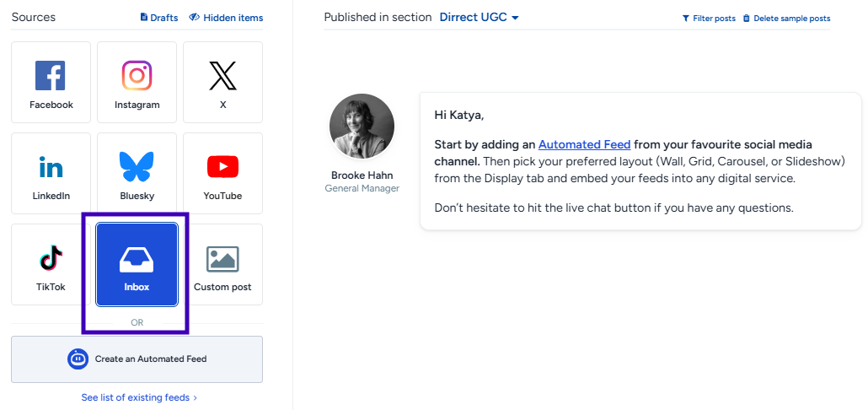Add a Custom post source
The image size is (868, 410).
[x=222, y=263]
